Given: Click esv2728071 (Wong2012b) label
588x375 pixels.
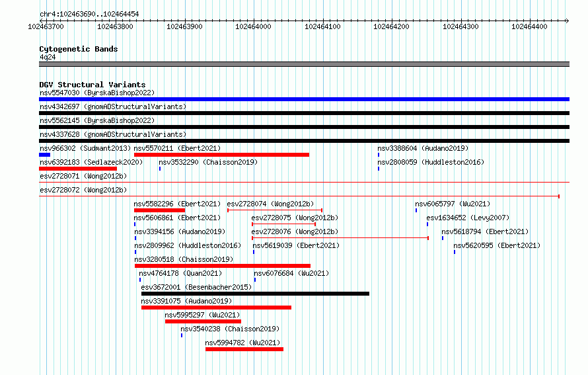Looking at the screenshot, I should point(83,176).
